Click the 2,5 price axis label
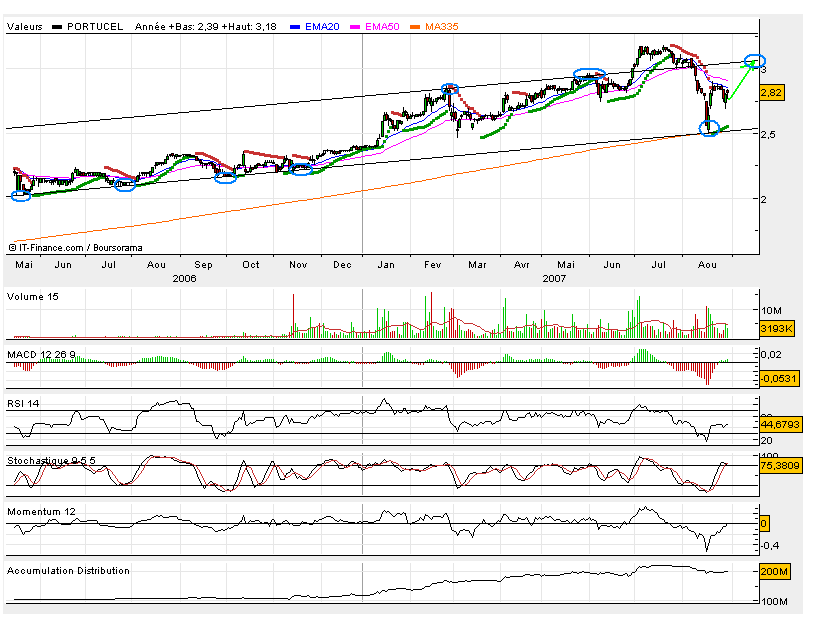The width and height of the screenshot is (816, 627). click(768, 134)
